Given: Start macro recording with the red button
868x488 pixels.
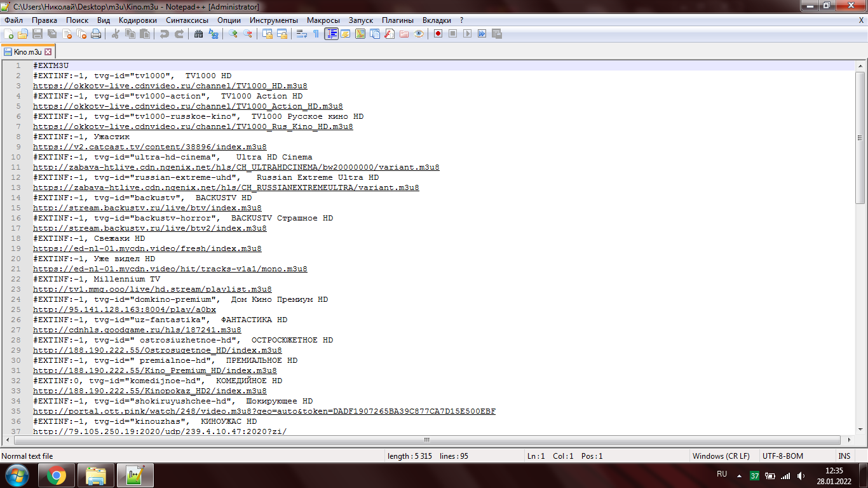Looking at the screenshot, I should pyautogui.click(x=438, y=34).
